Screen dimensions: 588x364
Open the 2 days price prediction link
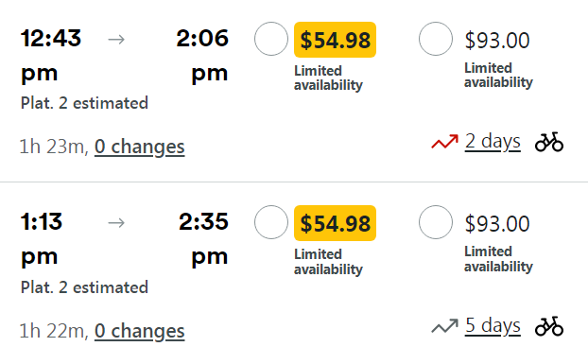point(493,142)
